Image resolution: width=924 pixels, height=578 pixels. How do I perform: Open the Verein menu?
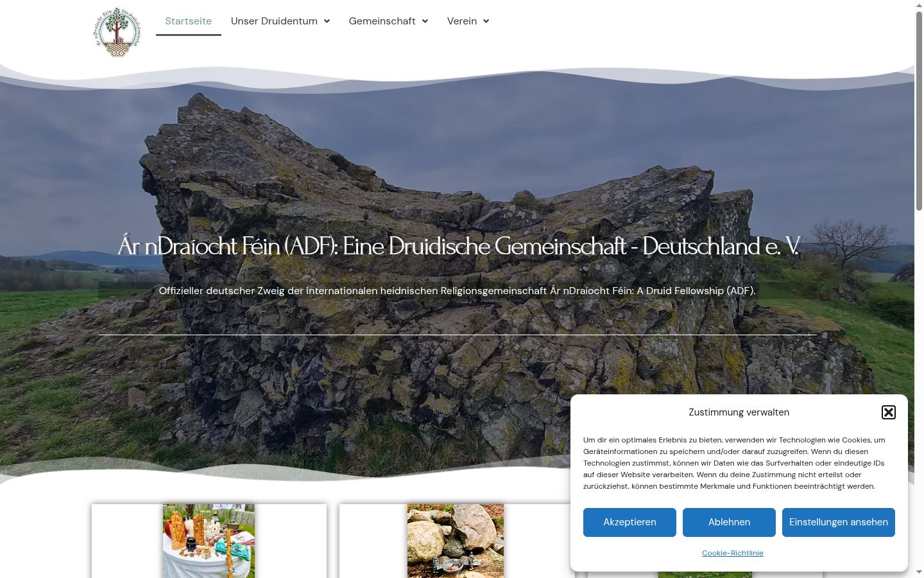[x=462, y=21]
